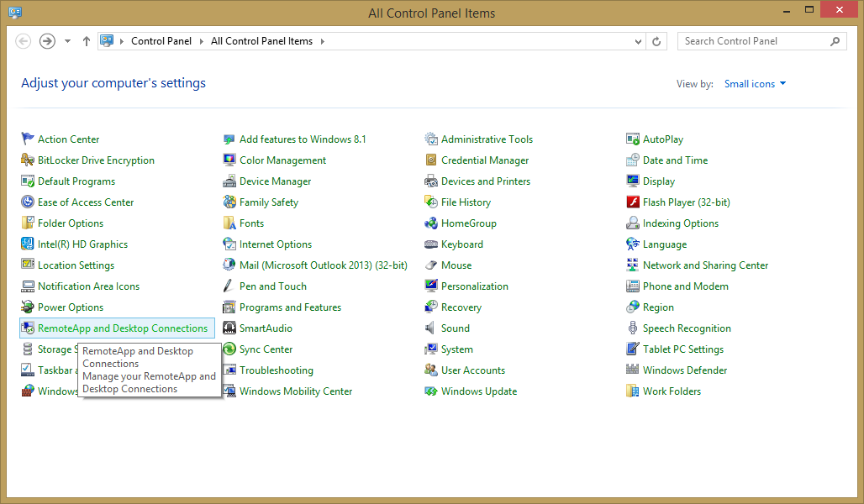Viewport: 864px width, 504px height.
Task: Open Mouse settings
Action: (456, 265)
